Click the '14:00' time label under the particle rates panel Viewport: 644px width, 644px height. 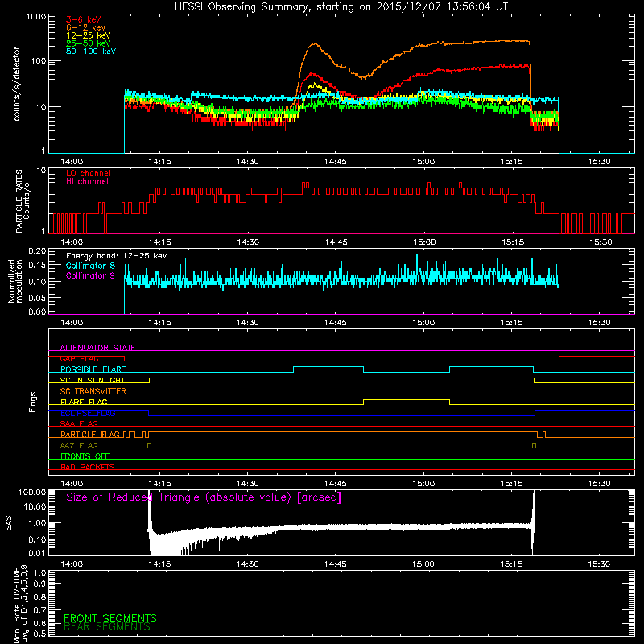point(72,242)
